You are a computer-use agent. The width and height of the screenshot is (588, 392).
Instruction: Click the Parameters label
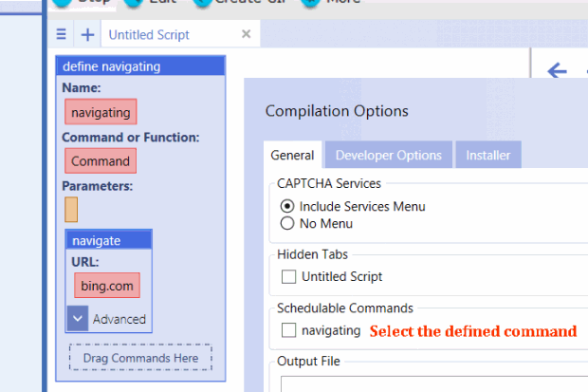pos(97,186)
